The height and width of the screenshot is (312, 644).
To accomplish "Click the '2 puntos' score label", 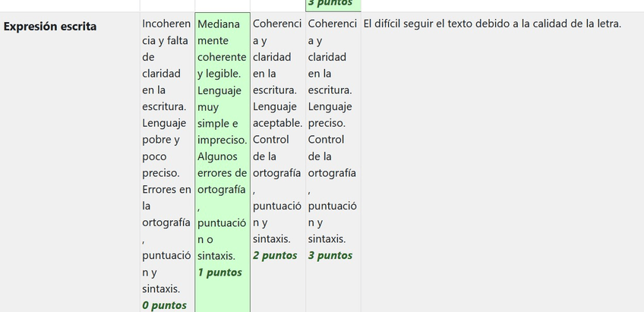I will (275, 255).
